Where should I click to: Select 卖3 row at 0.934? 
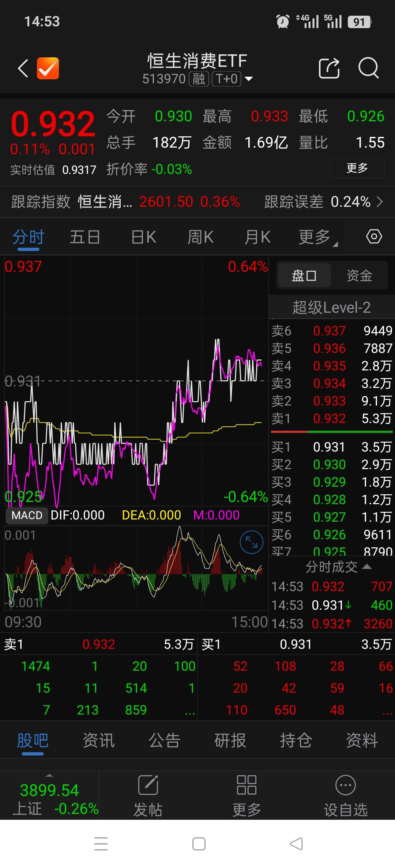pyautogui.click(x=332, y=384)
